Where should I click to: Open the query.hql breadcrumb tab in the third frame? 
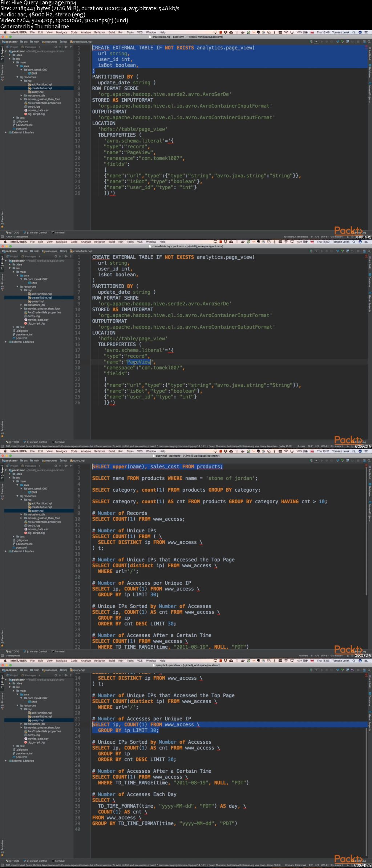78,461
